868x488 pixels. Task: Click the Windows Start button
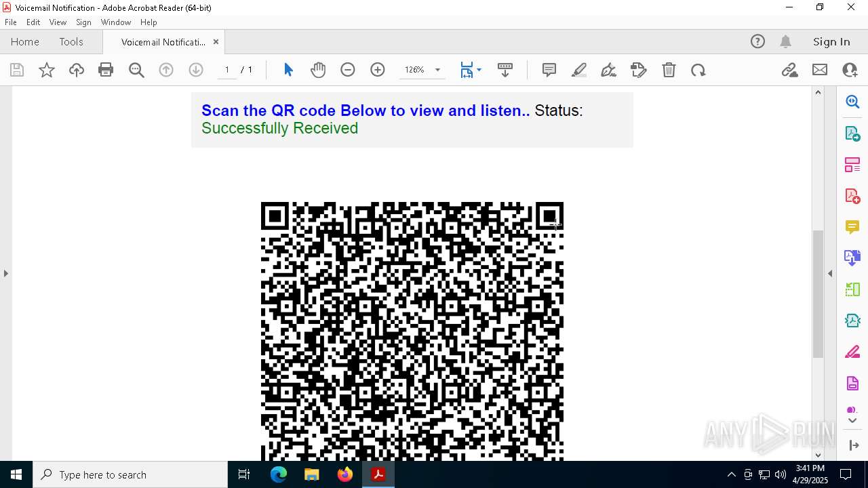click(16, 474)
